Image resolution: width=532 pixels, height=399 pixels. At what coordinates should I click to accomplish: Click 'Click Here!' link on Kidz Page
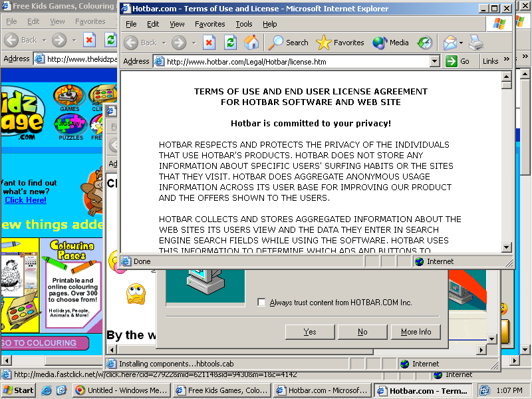pyautogui.click(x=25, y=200)
